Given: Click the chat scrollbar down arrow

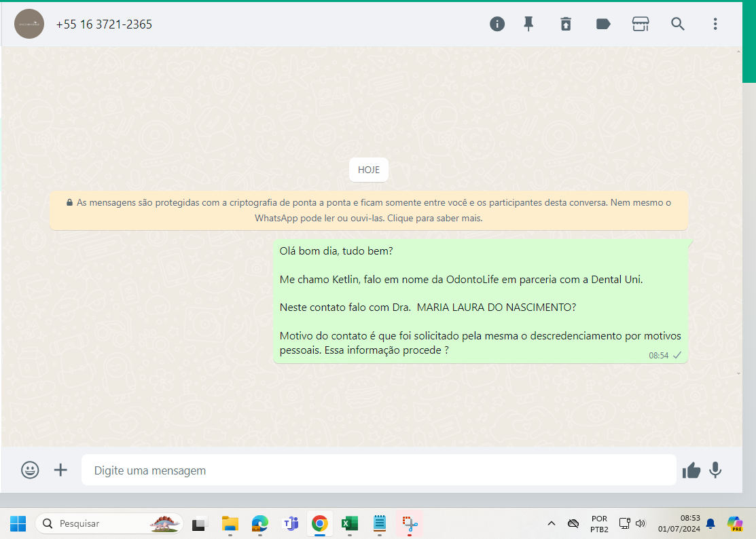Looking at the screenshot, I should point(739,373).
